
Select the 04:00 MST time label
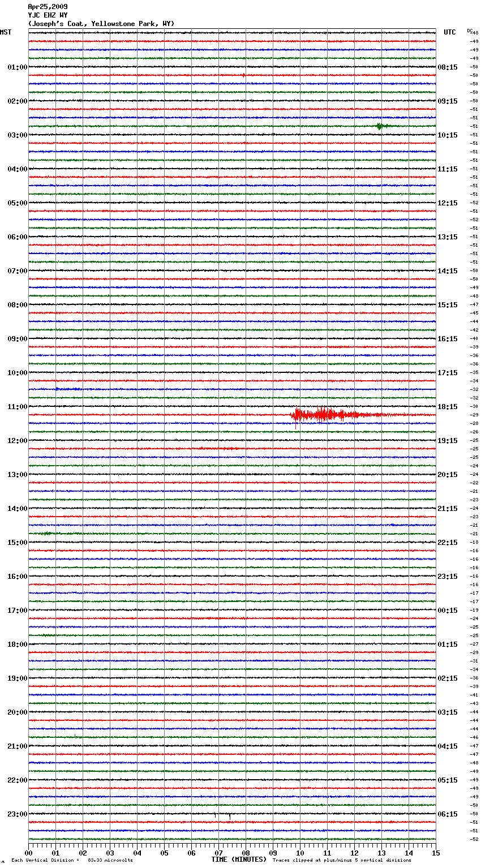pos(18,169)
